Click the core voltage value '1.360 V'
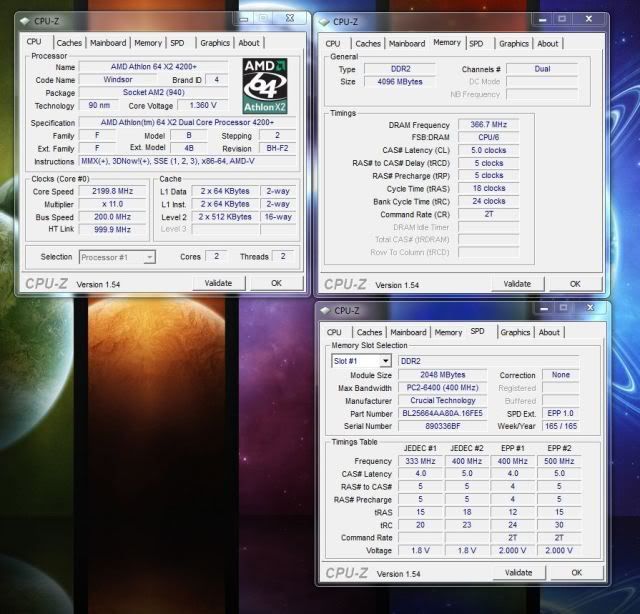The image size is (640, 614). pos(203,105)
